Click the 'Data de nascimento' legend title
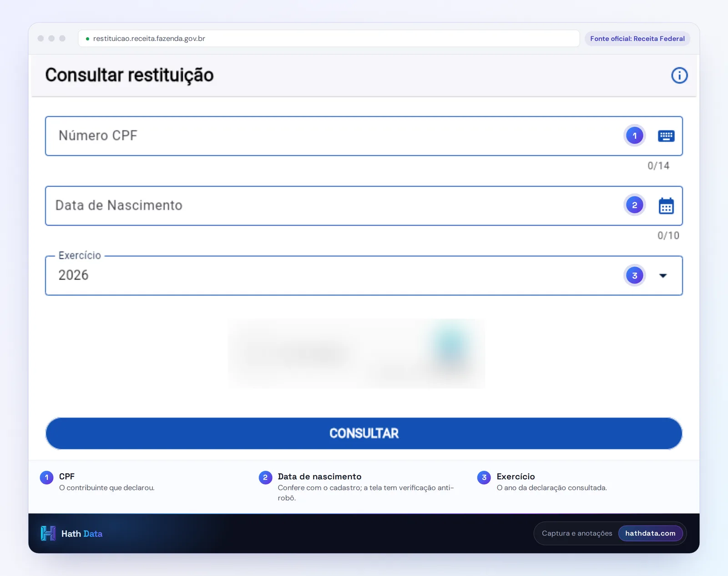 (x=319, y=476)
